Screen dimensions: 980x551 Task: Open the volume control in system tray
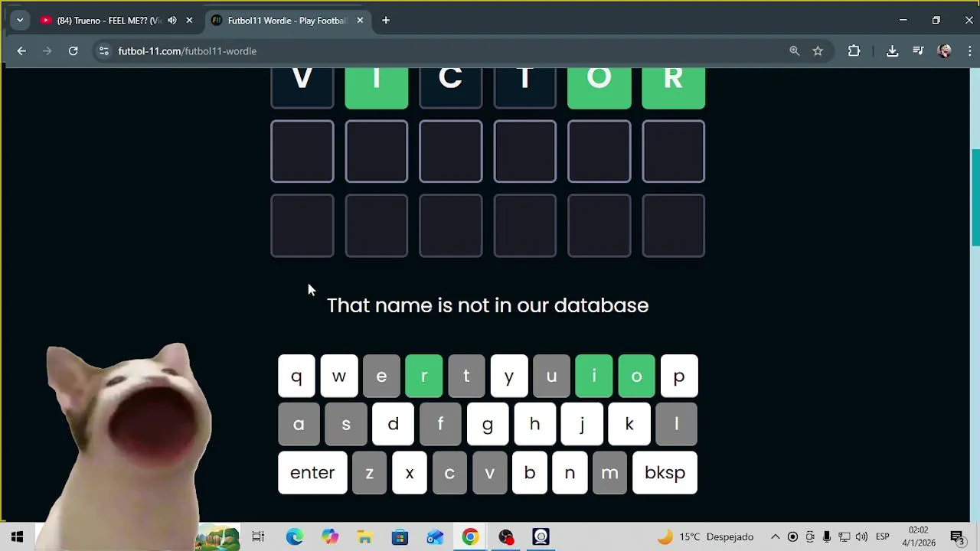coord(861,536)
